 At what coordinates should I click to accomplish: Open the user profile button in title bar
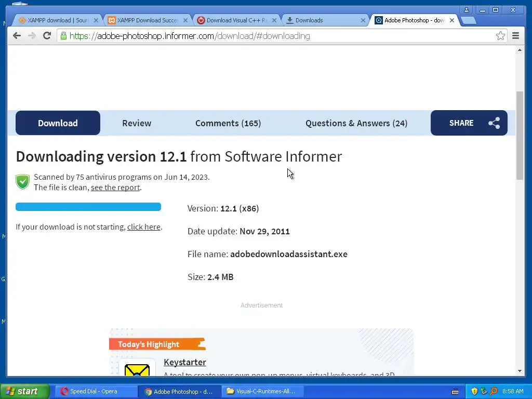tap(467, 10)
